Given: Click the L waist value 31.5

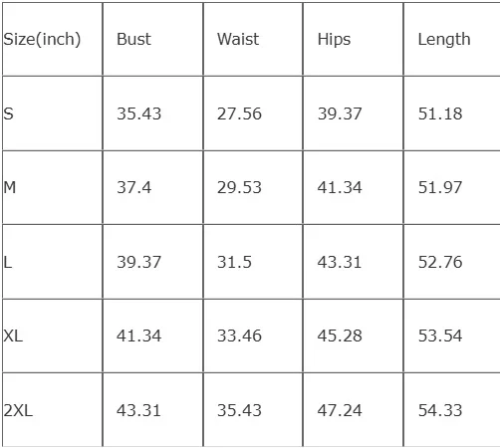Looking at the screenshot, I should click(x=234, y=262).
